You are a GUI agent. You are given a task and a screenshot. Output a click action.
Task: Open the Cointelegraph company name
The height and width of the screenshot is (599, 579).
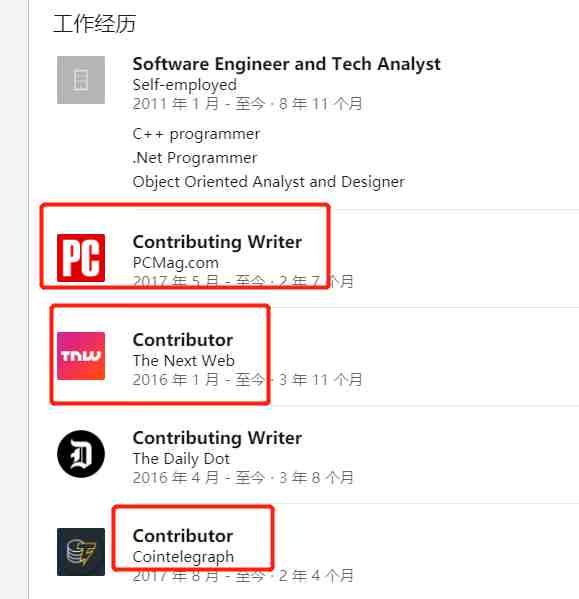[x=183, y=557]
